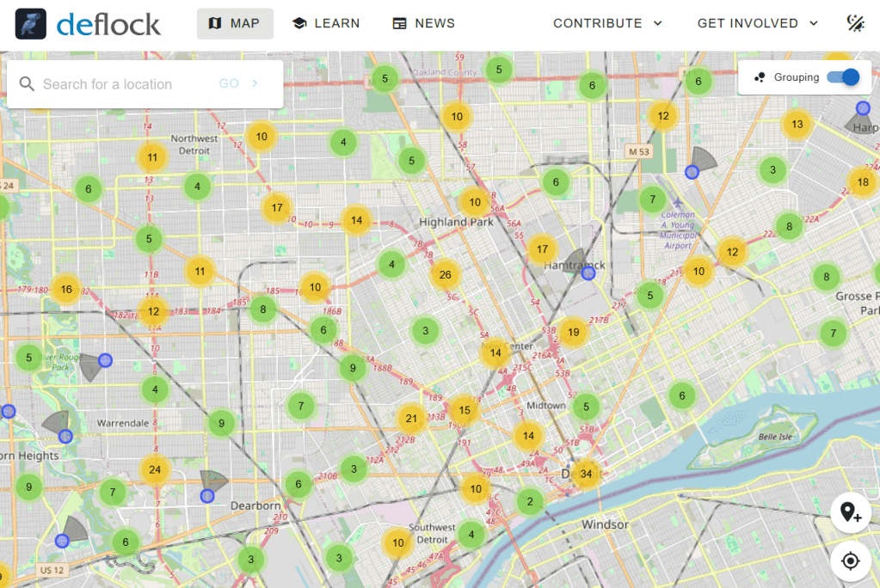Screen dimensions: 880x588
Task: Click the camera marker in Rouge Park
Action: [x=105, y=359]
